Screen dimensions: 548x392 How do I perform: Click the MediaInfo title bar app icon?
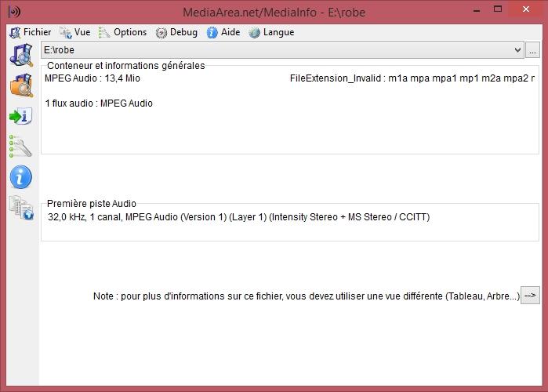point(14,12)
